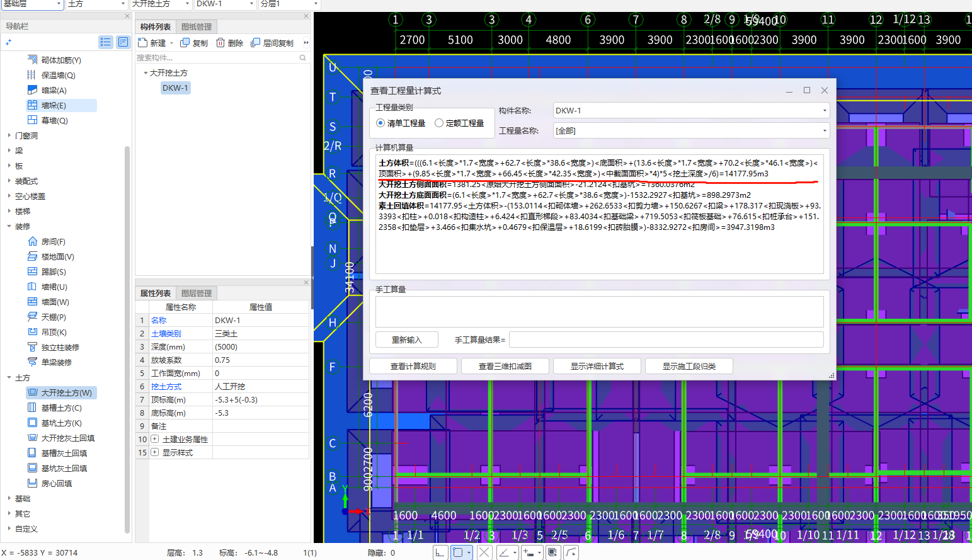Select 暗梁(A) in navigation tree
The image size is (972, 560).
point(54,90)
